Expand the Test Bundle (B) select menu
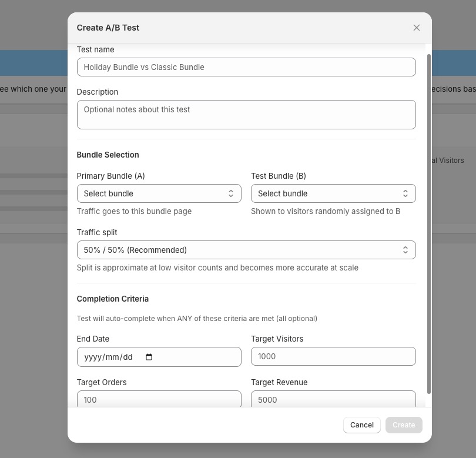This screenshot has height=458, width=476. [x=333, y=193]
